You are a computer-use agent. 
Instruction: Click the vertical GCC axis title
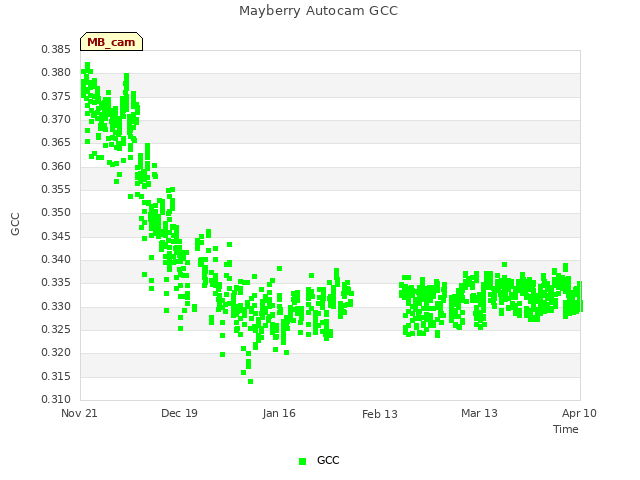pyautogui.click(x=15, y=224)
